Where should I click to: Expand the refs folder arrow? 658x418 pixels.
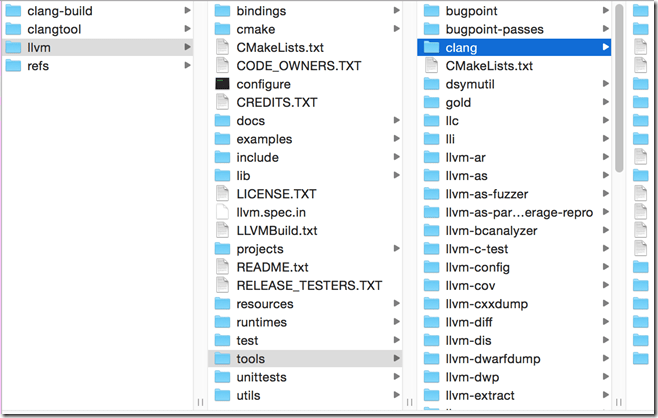[189, 66]
